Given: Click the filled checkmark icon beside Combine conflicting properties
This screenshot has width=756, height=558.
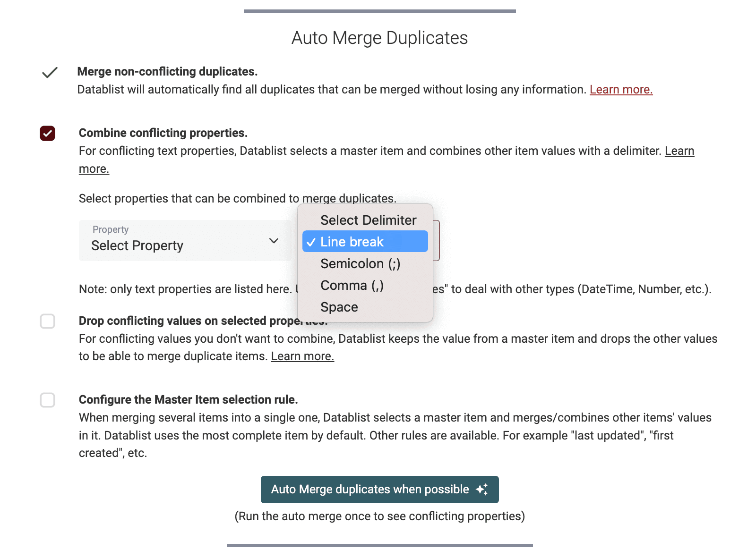Looking at the screenshot, I should pyautogui.click(x=47, y=134).
